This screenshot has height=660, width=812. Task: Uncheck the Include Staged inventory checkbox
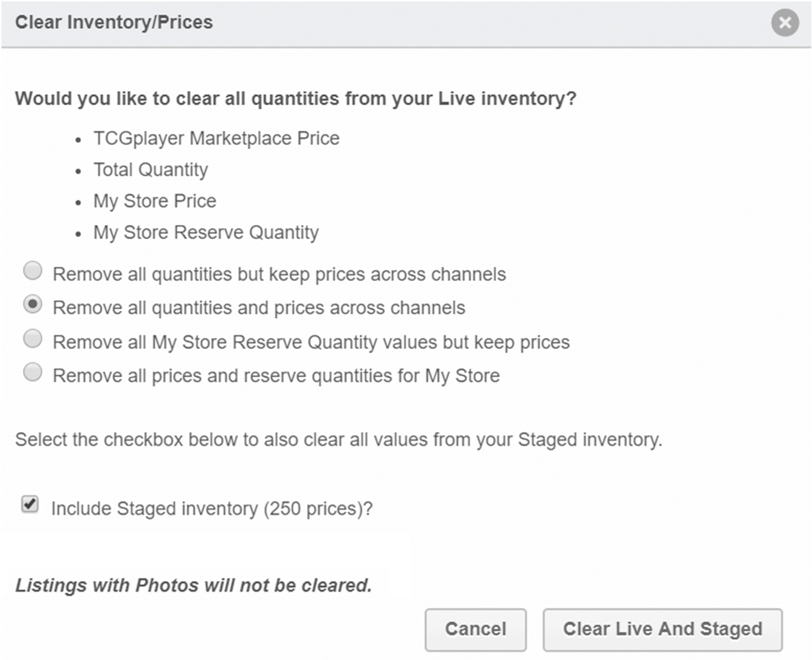coord(30,505)
